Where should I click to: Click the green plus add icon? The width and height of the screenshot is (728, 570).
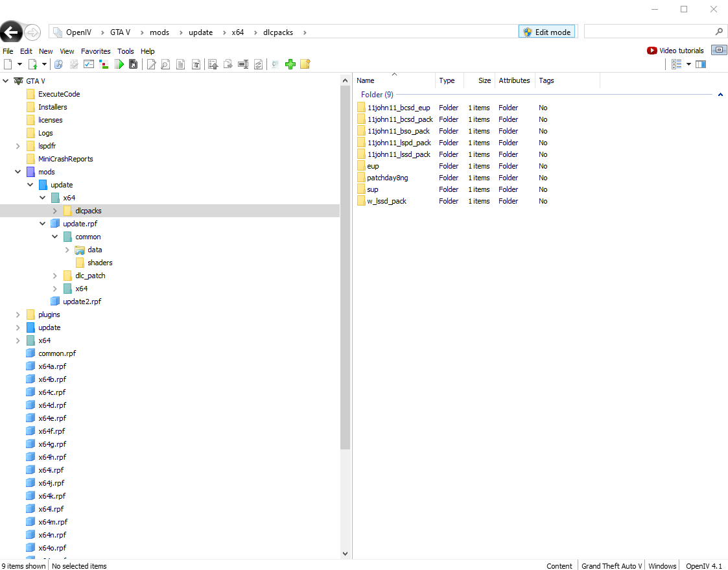[x=290, y=64]
